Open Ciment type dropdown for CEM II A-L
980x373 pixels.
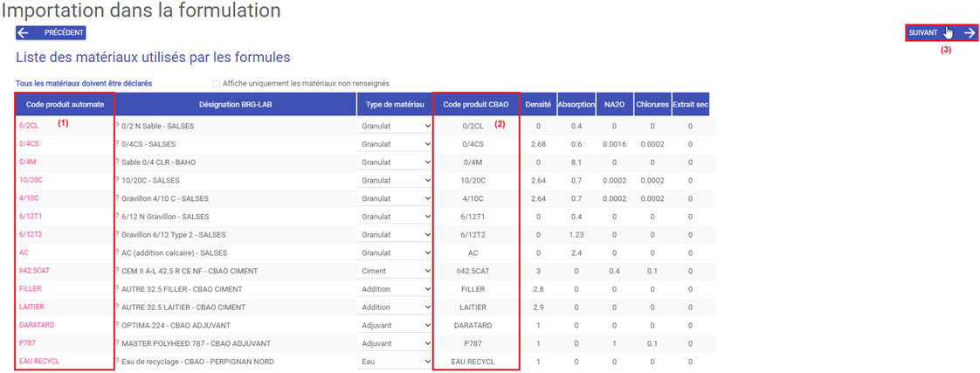click(395, 271)
